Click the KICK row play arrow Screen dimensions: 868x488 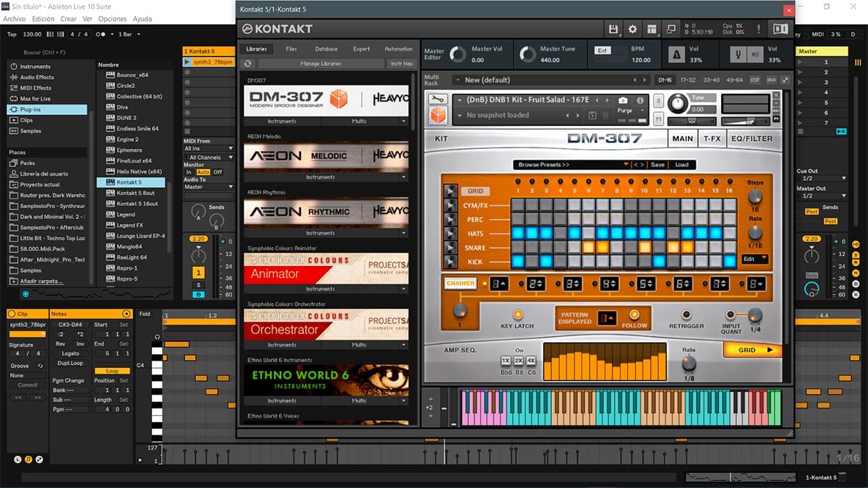click(x=450, y=261)
